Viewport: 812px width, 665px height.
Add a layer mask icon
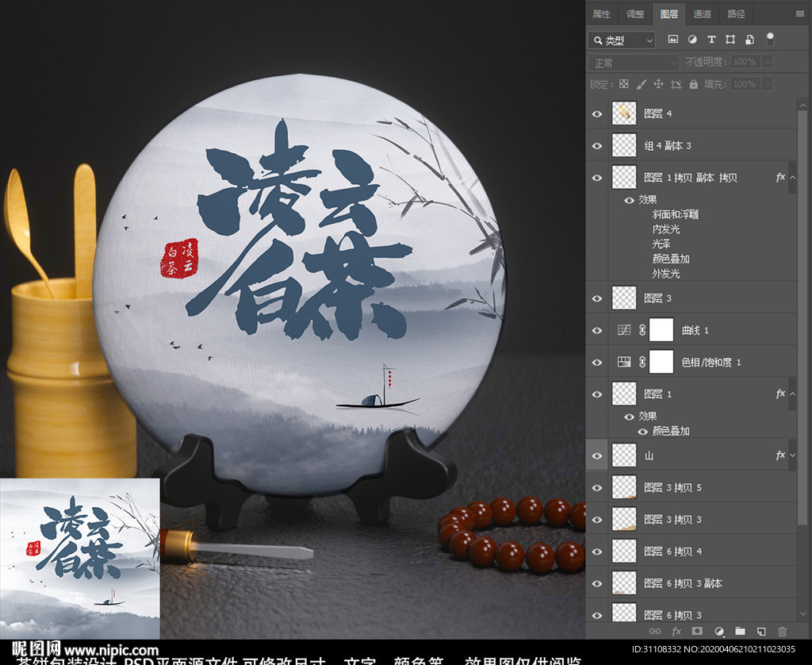698,632
